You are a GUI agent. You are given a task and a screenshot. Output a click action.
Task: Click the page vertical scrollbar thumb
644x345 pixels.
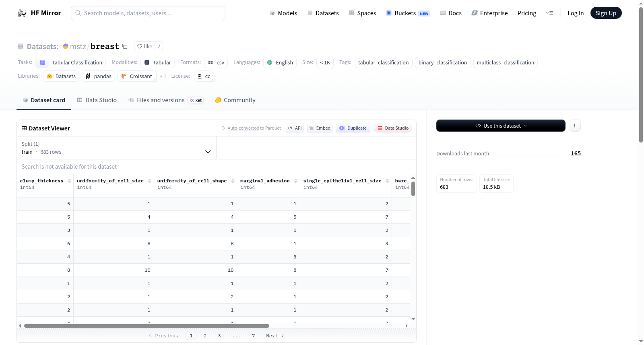tap(641, 74)
